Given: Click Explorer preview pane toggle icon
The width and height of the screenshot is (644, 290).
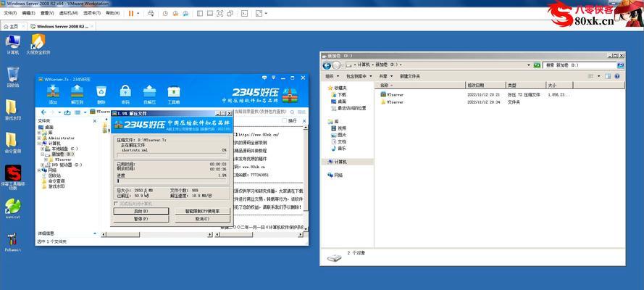Looking at the screenshot, I should (x=608, y=76).
